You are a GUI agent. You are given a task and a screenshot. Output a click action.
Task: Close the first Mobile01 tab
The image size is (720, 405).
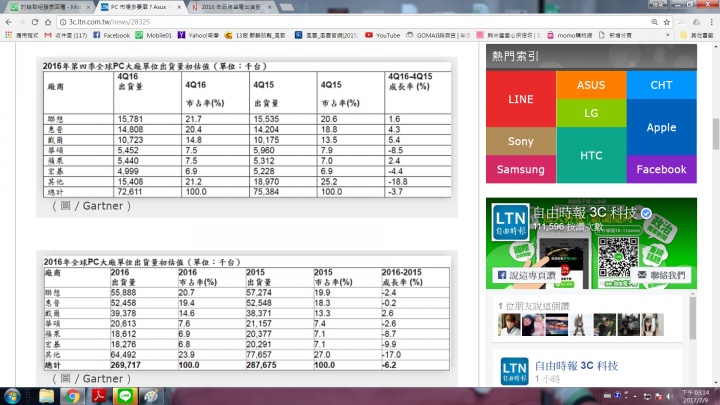pyautogui.click(x=88, y=7)
